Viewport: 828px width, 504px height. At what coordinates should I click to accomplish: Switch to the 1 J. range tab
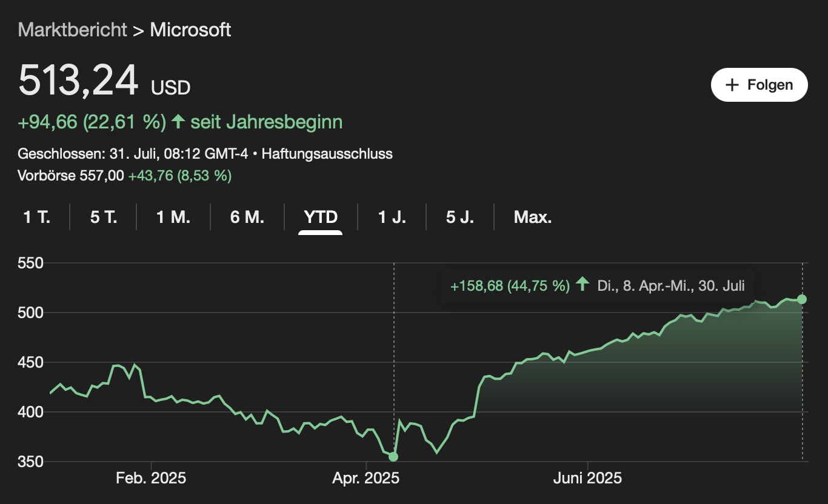pyautogui.click(x=392, y=217)
